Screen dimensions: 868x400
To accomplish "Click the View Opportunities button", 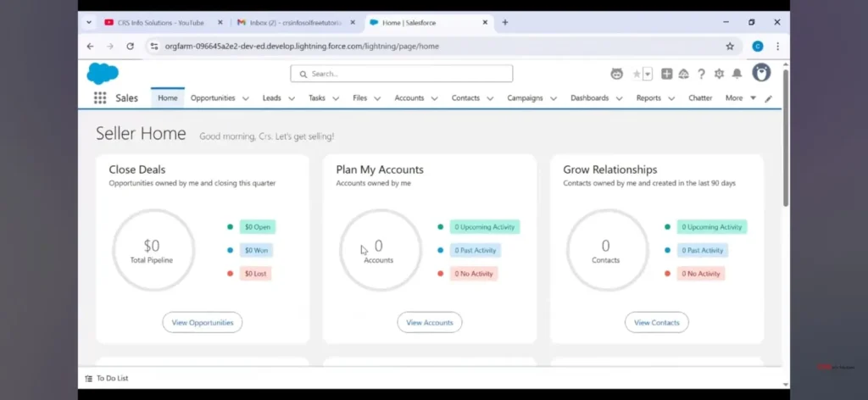I will pos(203,322).
